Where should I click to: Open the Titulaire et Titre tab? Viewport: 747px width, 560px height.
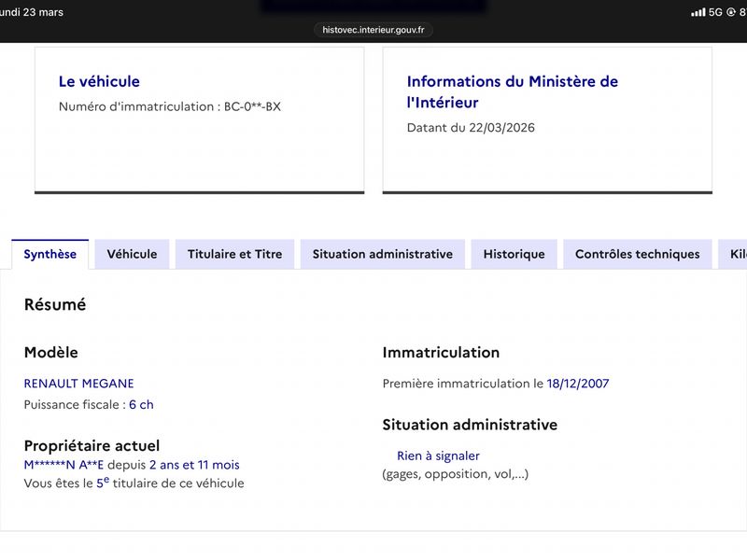tap(235, 254)
